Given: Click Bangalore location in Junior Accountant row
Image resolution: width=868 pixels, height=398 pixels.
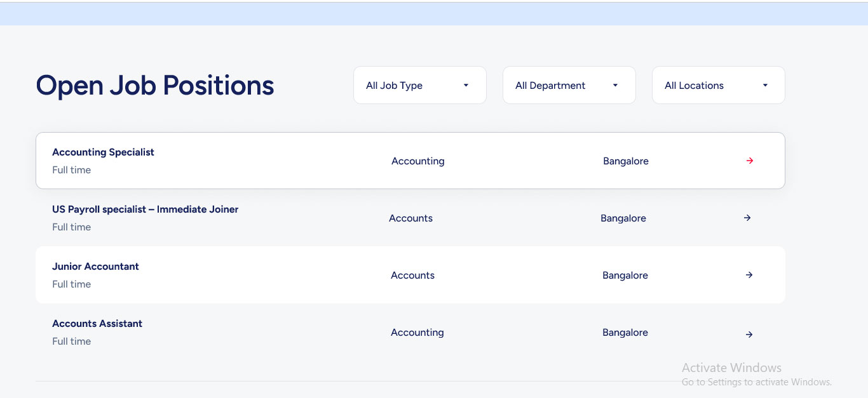Looking at the screenshot, I should point(625,275).
